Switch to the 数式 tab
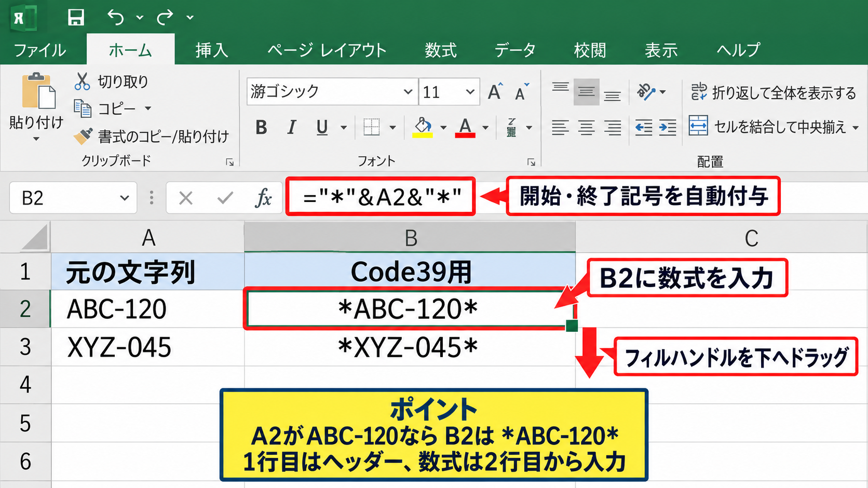868x488 pixels. pos(441,50)
